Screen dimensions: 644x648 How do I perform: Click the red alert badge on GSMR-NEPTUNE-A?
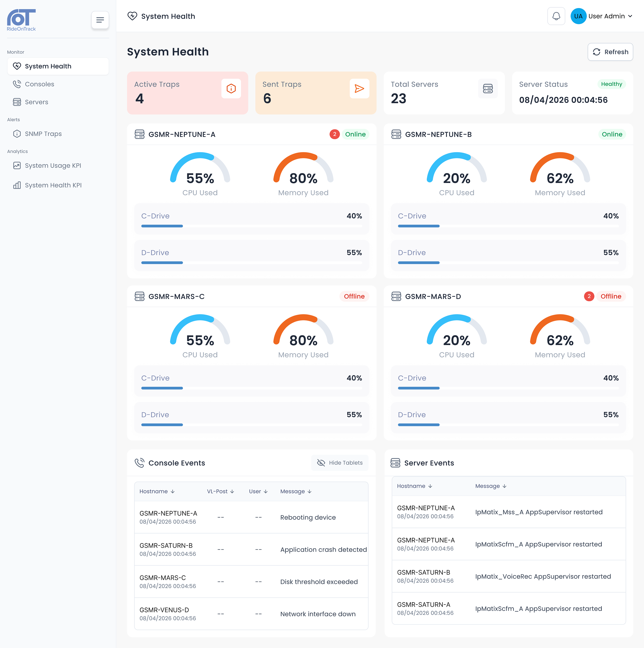334,134
